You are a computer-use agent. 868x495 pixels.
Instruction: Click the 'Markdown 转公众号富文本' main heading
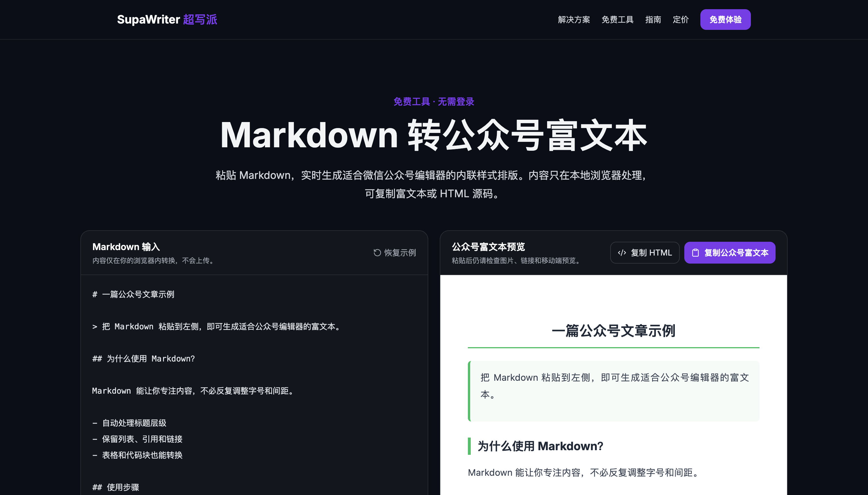click(x=434, y=135)
